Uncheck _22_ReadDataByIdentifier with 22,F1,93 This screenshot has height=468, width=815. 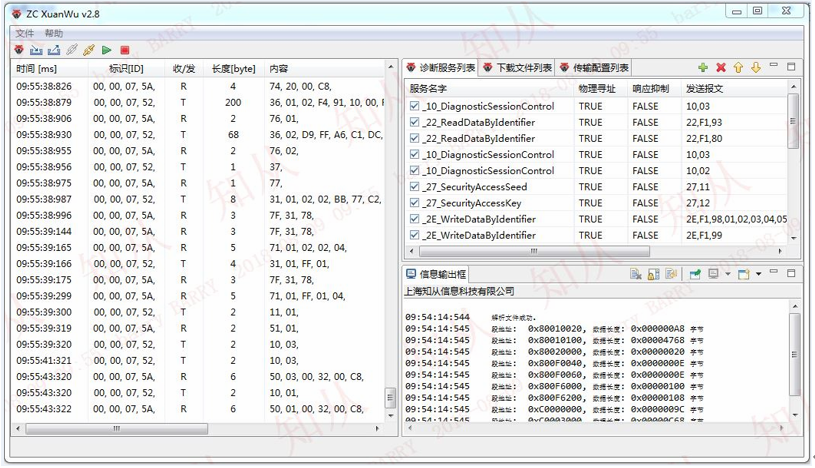(x=414, y=122)
